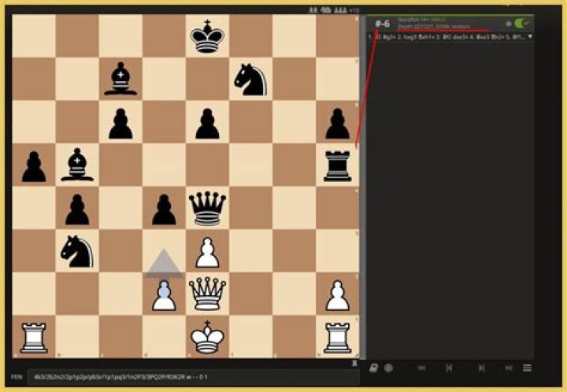Select the black queen on e4

207,208
